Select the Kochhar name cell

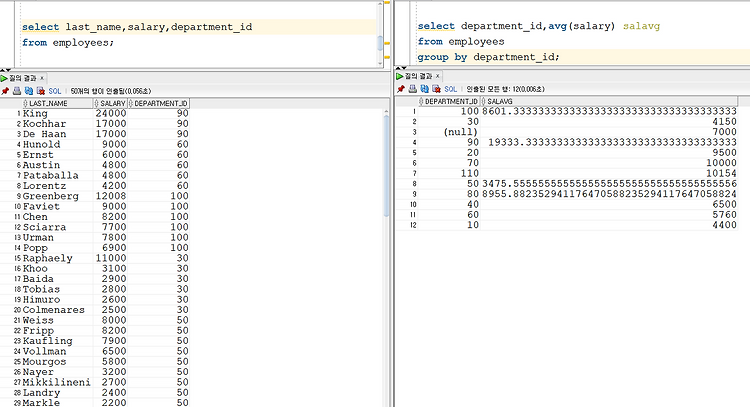point(57,124)
